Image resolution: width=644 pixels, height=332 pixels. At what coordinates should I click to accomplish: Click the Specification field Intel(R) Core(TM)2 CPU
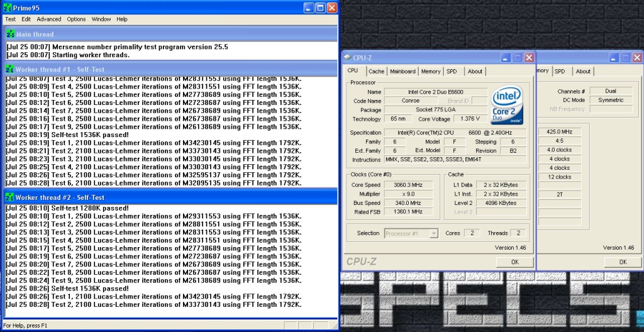tap(455, 133)
